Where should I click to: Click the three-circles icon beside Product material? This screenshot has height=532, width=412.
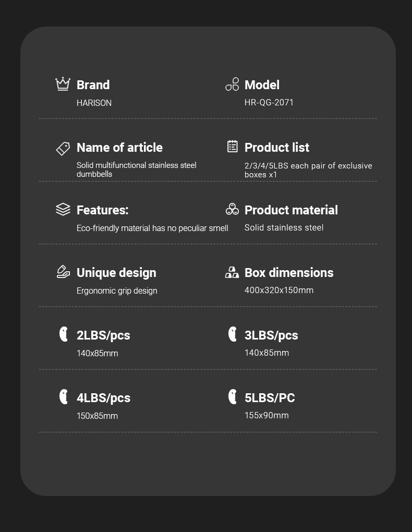(232, 209)
